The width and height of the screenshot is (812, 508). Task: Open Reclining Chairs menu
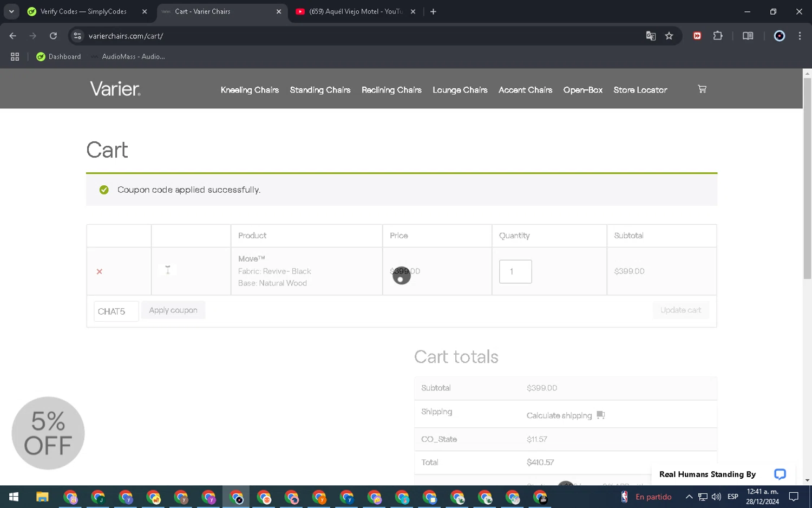point(391,90)
